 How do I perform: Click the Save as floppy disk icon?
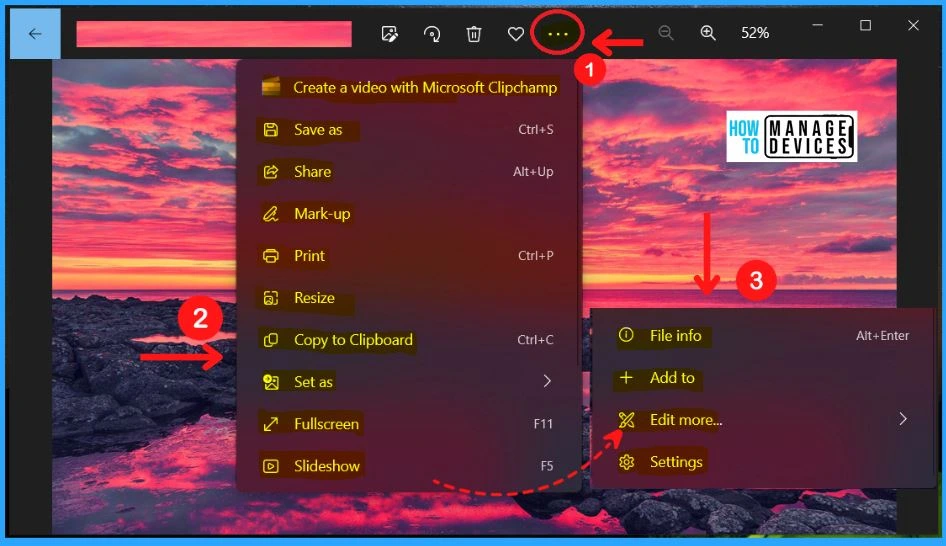271,130
